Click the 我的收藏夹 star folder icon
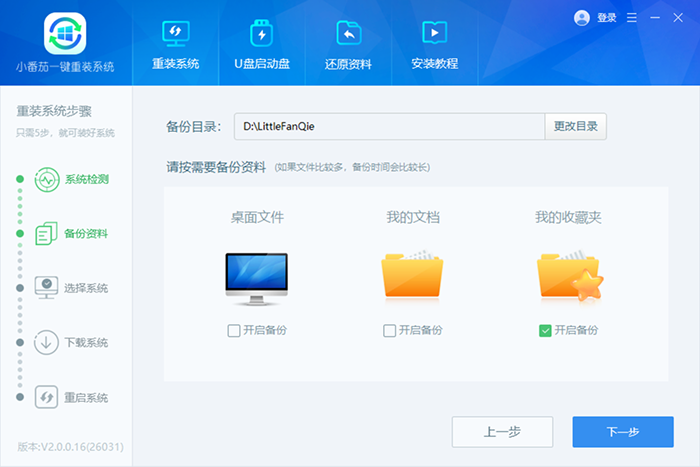Viewport: 700px width, 467px height. coord(567,276)
